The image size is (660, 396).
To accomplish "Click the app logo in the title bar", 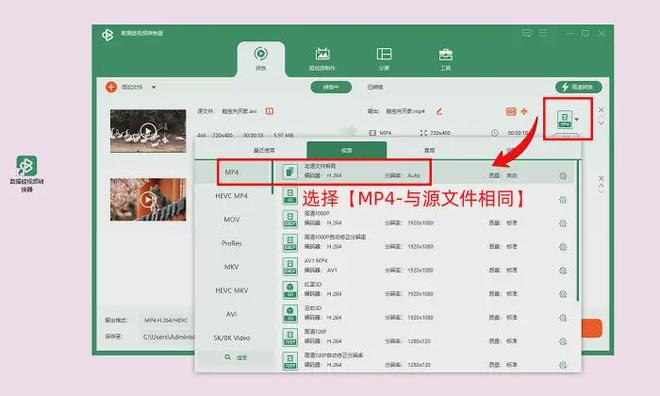I will pyautogui.click(x=108, y=35).
